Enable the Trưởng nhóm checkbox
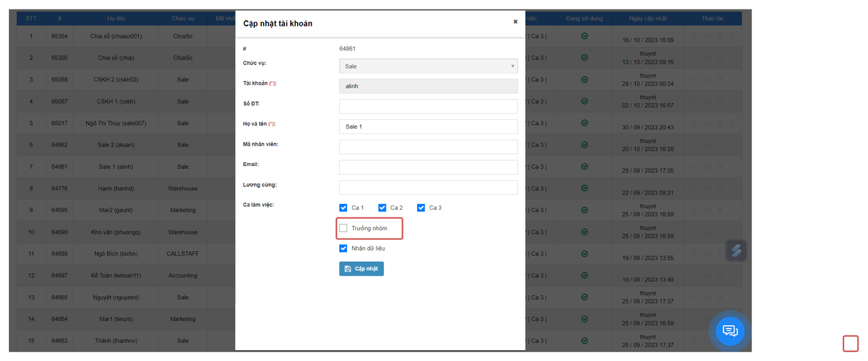Screen dimensions: 868x361 click(344, 228)
